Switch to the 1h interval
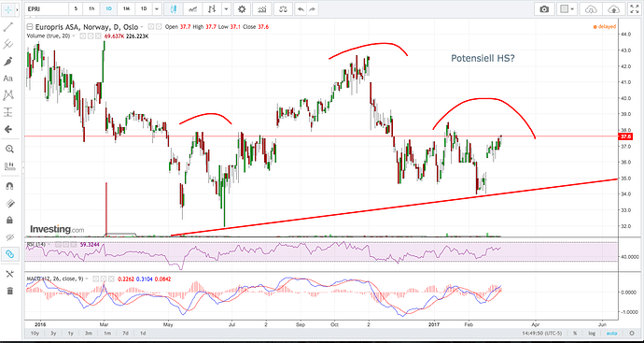Screen dimensions: 644x343 [x=91, y=8]
